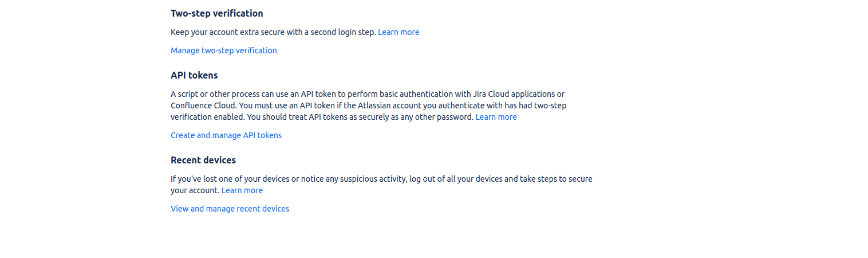
Task: Click Learn more in the API tokens paragraph
Action: coord(496,117)
